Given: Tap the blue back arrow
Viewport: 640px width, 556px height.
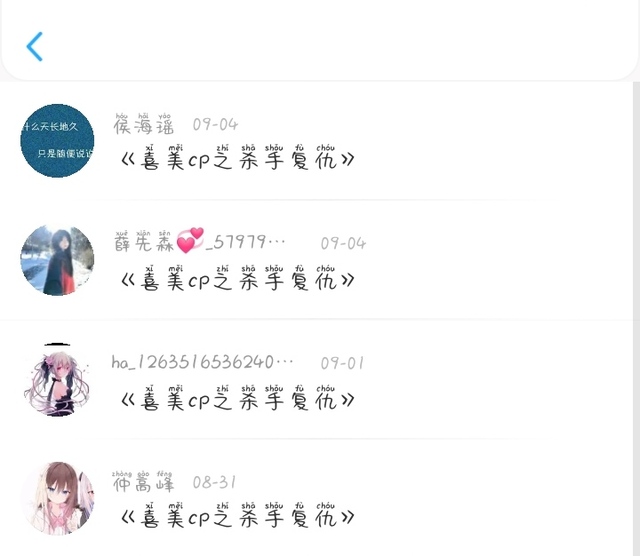Looking at the screenshot, I should pyautogui.click(x=35, y=47).
